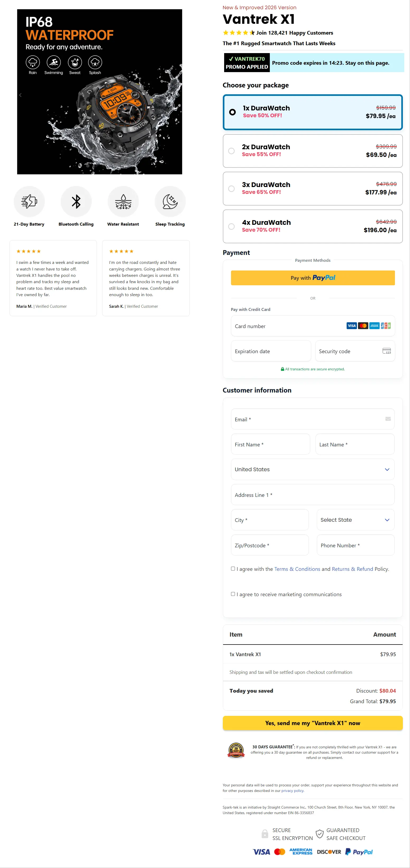Screen dimensions: 410x868
Task: Click the Sleep Tracking moon icon
Action: pos(170,202)
